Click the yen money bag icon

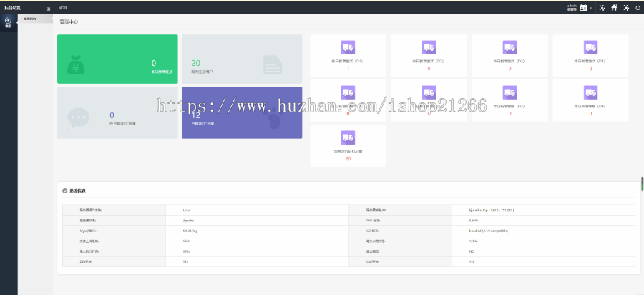[76, 66]
